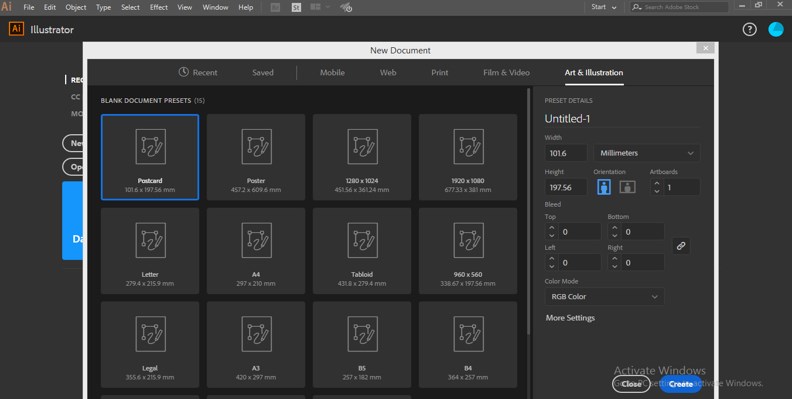The image size is (792, 399).
Task: Open More Settings
Action: click(x=570, y=318)
